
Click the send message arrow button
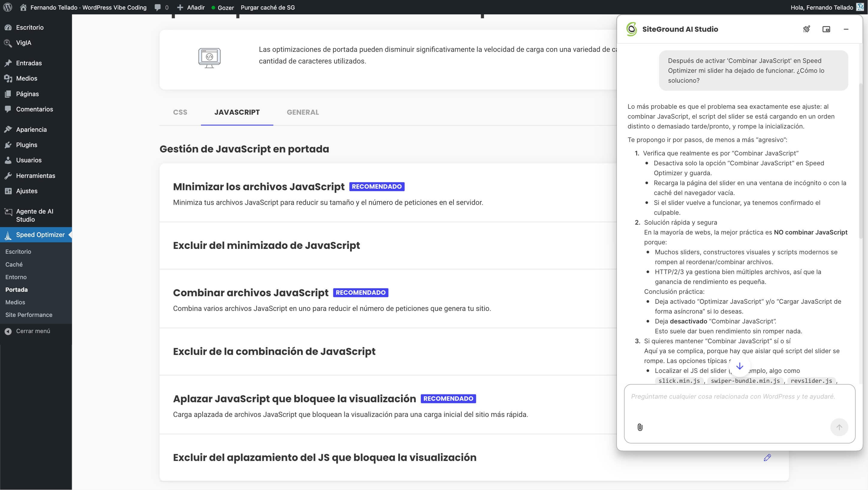(839, 427)
